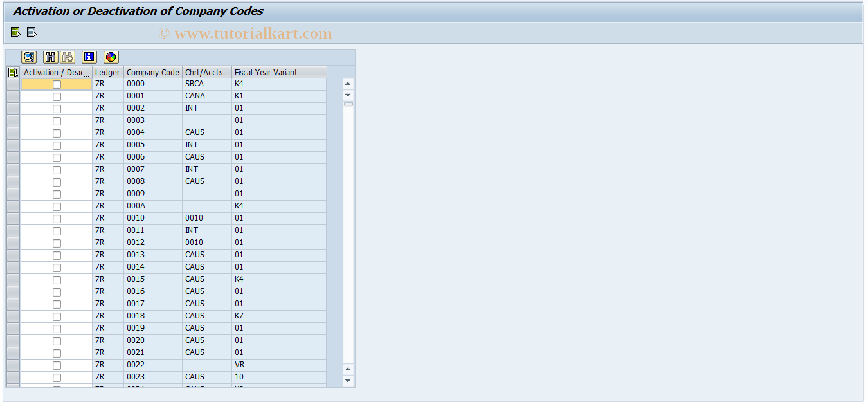Click the colorful Change Layout icon
Screen dimensions: 868x402
(x=111, y=57)
